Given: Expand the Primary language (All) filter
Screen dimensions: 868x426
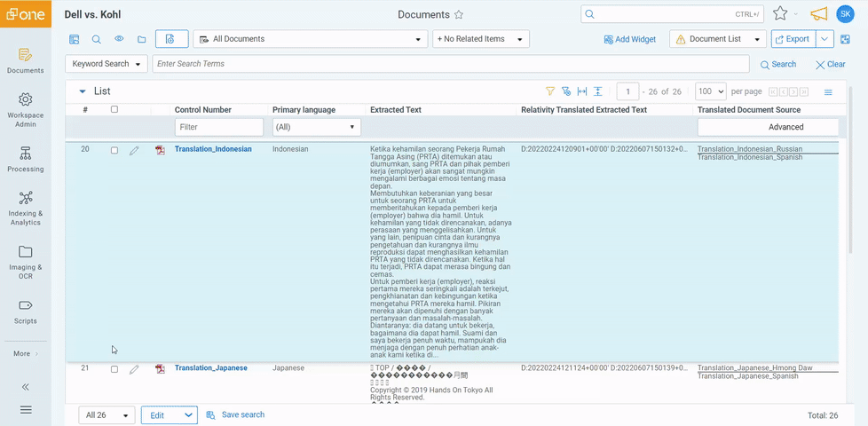Looking at the screenshot, I should click(x=316, y=128).
